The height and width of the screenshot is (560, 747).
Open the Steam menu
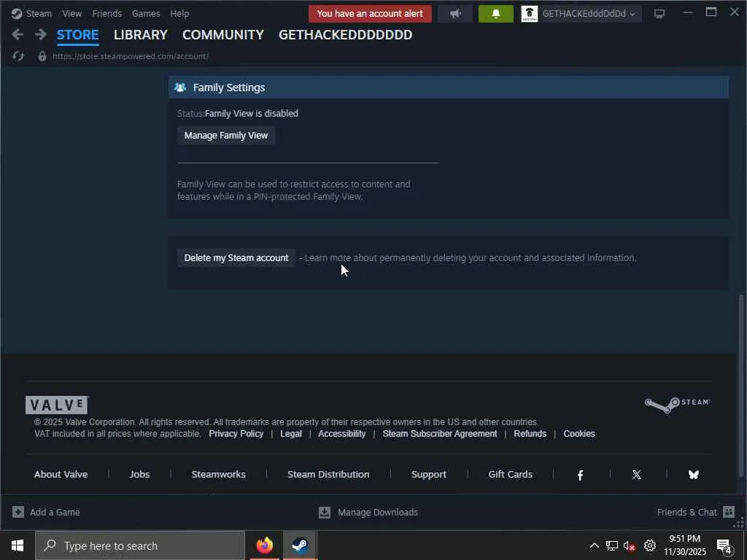click(x=39, y=13)
